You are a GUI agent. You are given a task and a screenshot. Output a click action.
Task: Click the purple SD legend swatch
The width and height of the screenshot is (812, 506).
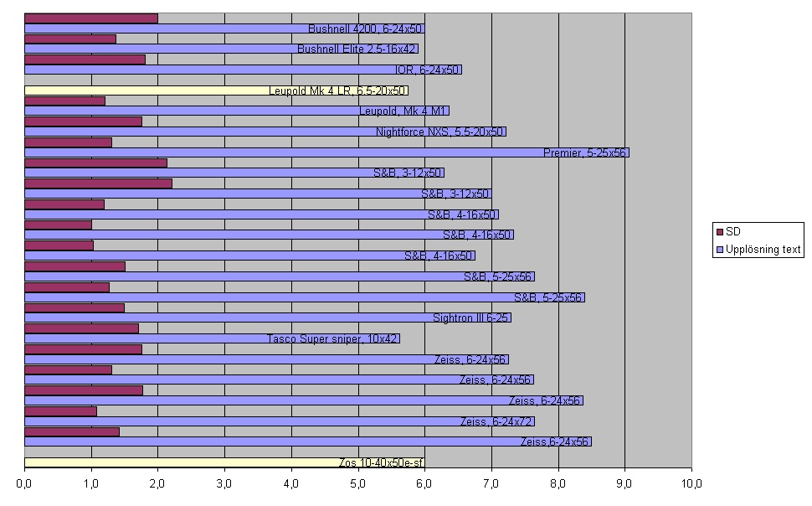click(x=719, y=231)
